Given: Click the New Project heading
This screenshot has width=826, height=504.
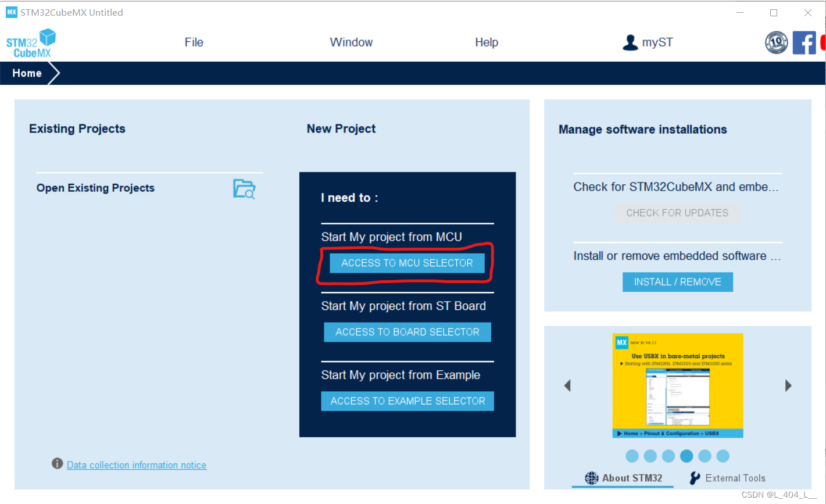Looking at the screenshot, I should [x=341, y=129].
